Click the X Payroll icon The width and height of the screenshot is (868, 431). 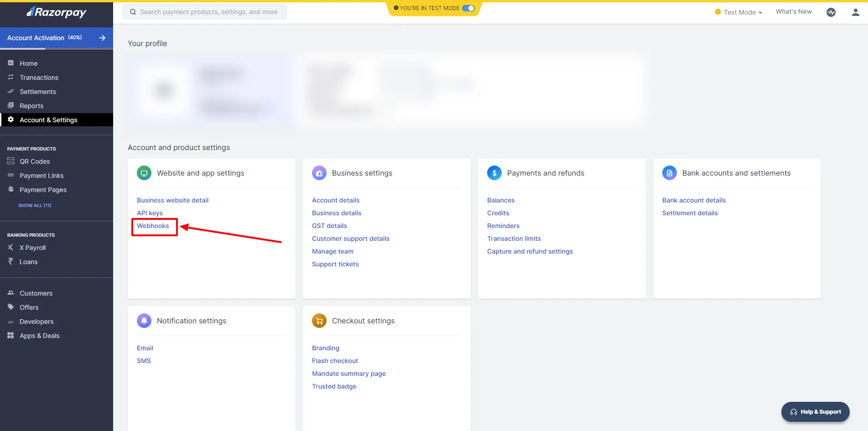coord(10,247)
